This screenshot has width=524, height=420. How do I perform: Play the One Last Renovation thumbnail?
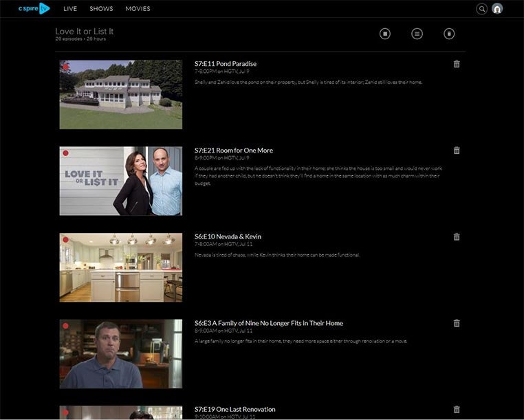pyautogui.click(x=121, y=412)
